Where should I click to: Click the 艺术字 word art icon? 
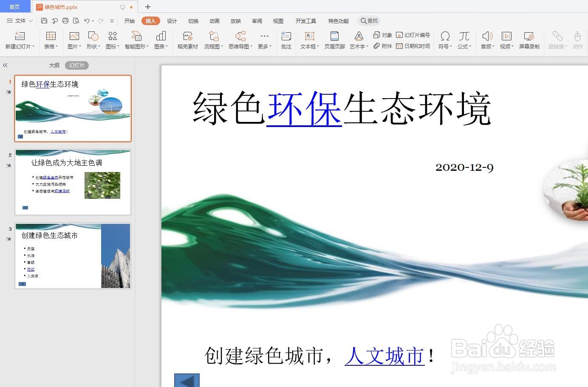(359, 36)
